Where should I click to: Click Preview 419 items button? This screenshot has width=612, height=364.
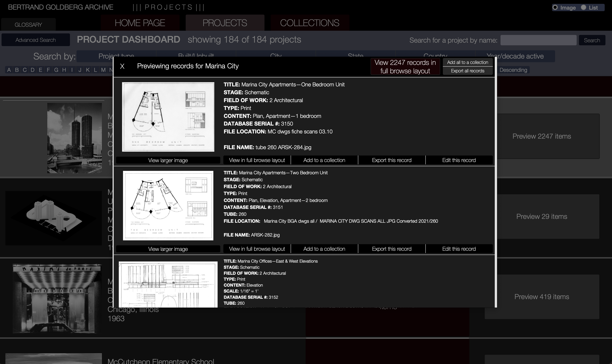tap(548, 297)
